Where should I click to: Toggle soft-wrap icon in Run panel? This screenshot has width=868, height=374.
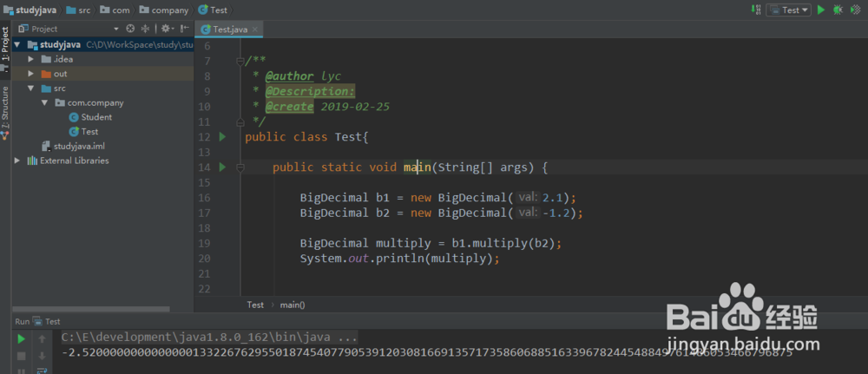42,371
